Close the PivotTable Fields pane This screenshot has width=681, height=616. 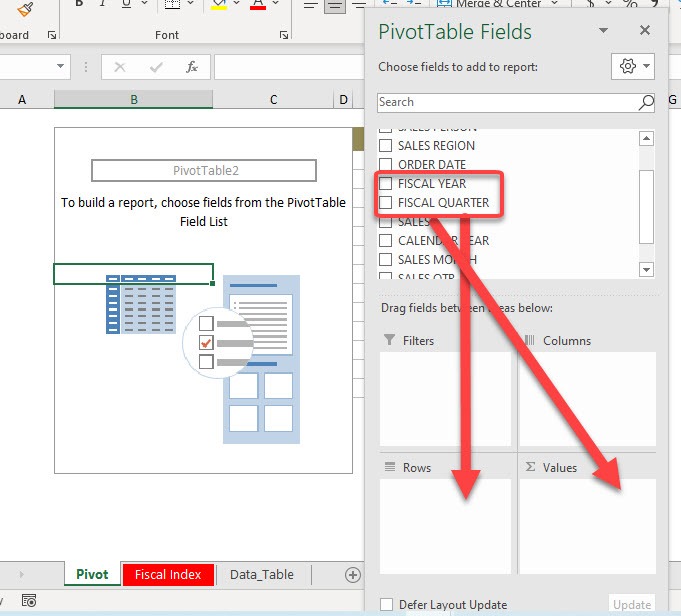(645, 30)
